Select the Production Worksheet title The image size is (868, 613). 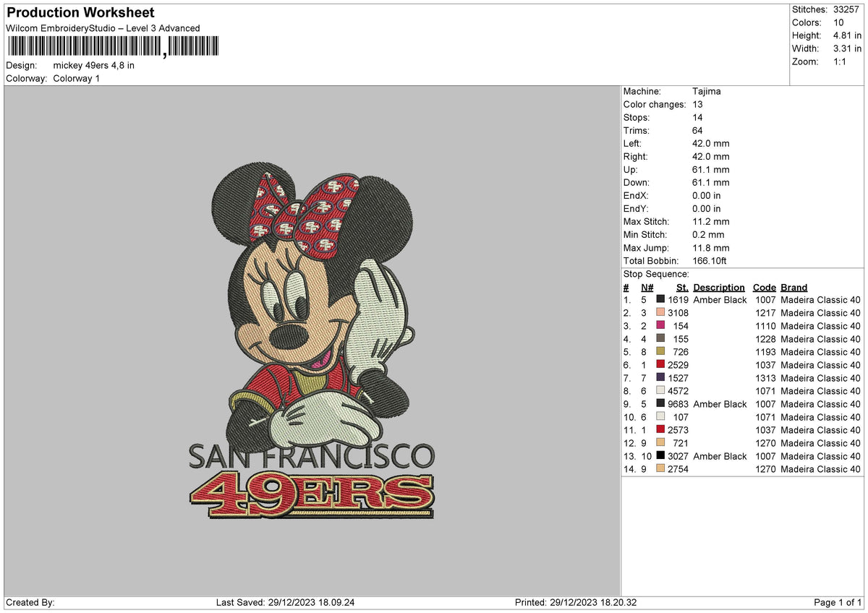80,13
